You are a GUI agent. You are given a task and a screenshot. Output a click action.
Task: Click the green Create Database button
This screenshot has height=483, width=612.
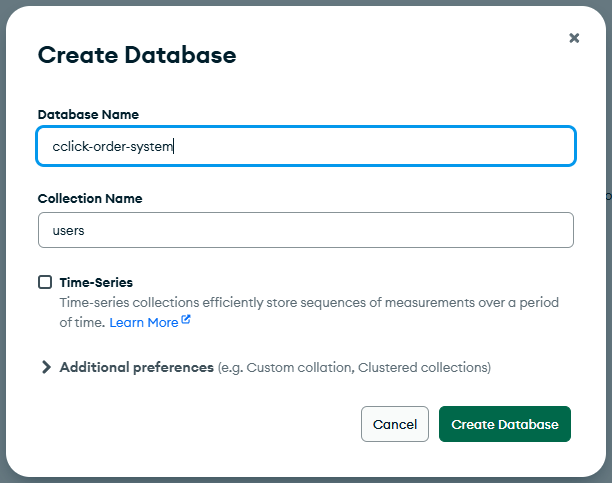(504, 424)
